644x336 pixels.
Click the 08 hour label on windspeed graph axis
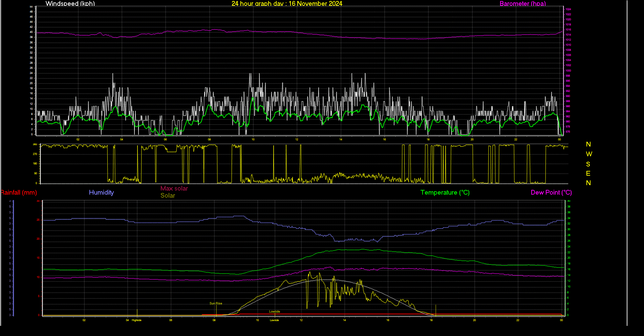click(x=209, y=139)
